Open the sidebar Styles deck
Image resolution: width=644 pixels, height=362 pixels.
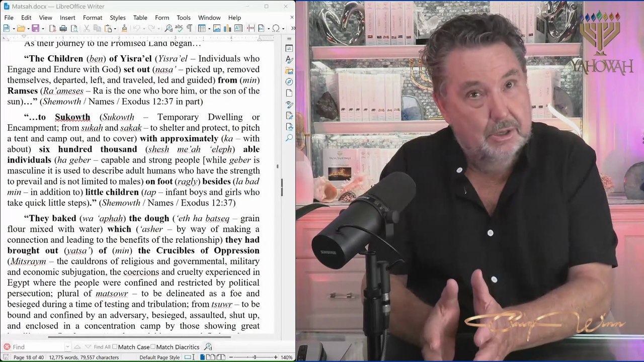click(289, 60)
